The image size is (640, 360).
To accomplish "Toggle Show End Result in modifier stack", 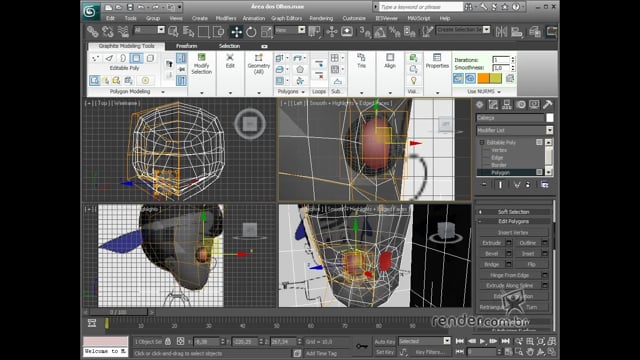I will (x=500, y=185).
